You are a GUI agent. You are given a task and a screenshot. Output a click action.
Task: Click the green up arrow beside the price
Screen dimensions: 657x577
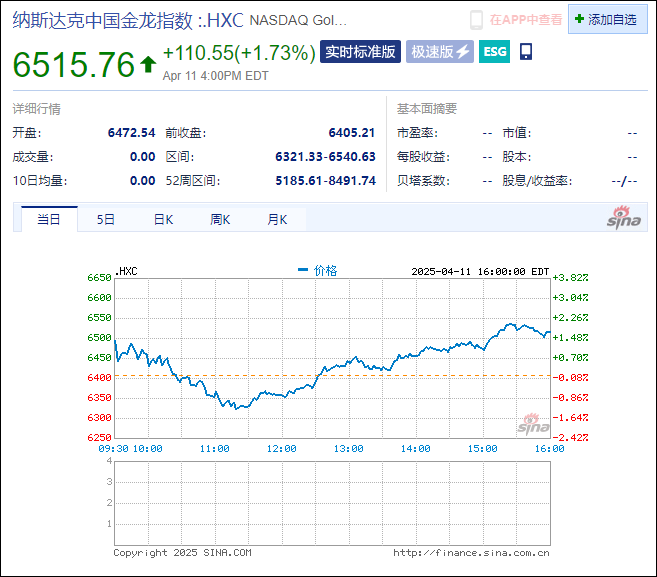pos(148,65)
